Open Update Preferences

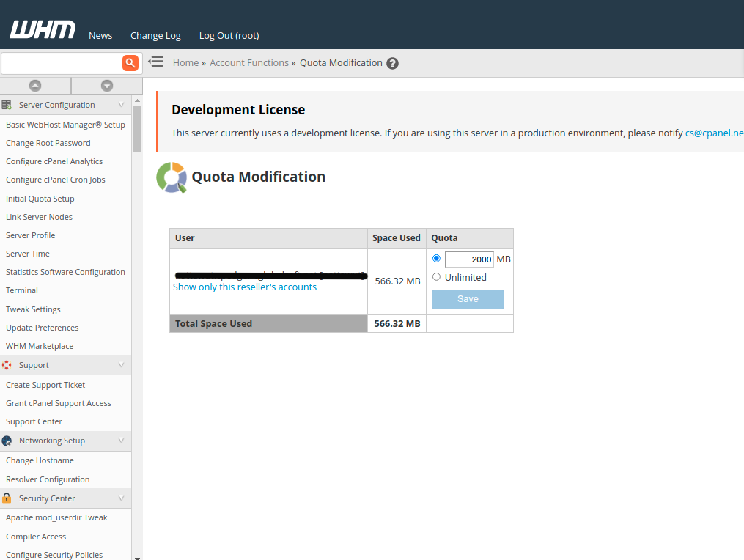[x=43, y=328]
